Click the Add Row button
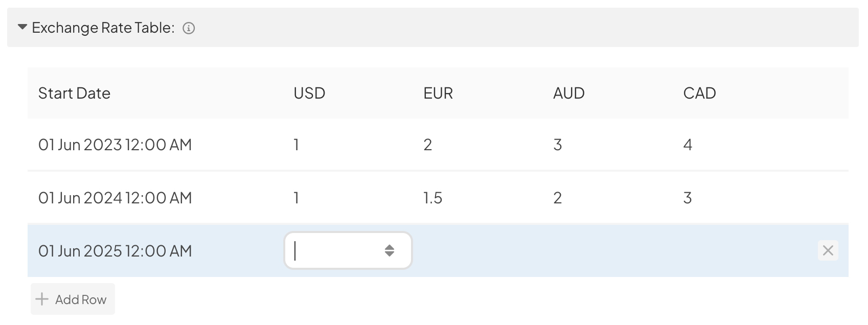 tap(73, 299)
